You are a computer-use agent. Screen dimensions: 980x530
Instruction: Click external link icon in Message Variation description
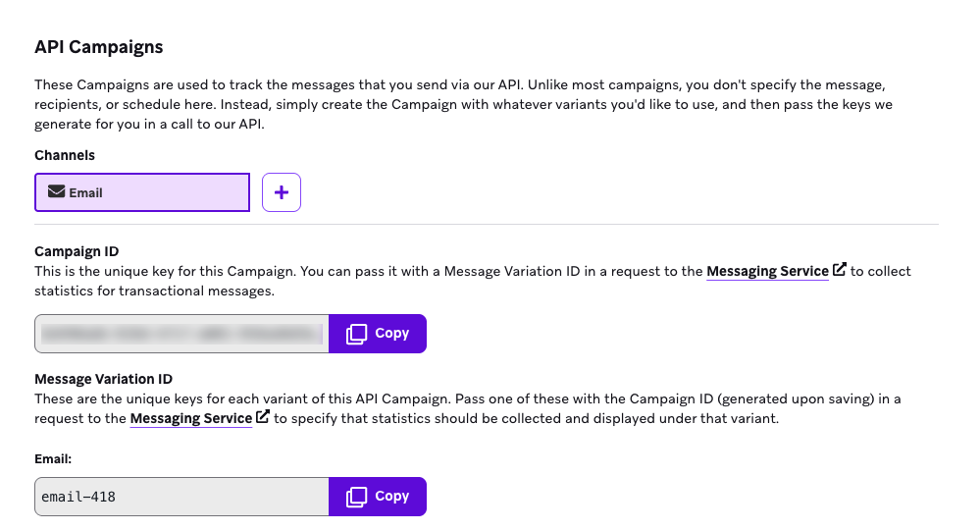pyautogui.click(x=263, y=417)
